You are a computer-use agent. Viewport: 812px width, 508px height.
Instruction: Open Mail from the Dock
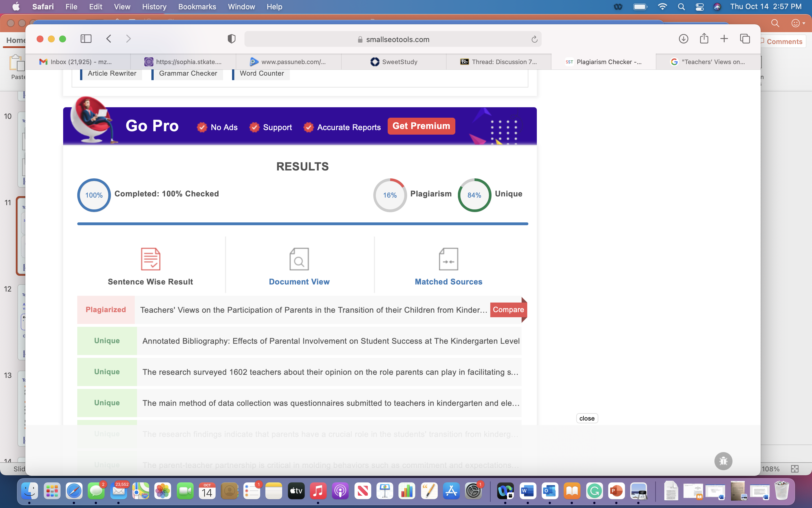click(119, 491)
